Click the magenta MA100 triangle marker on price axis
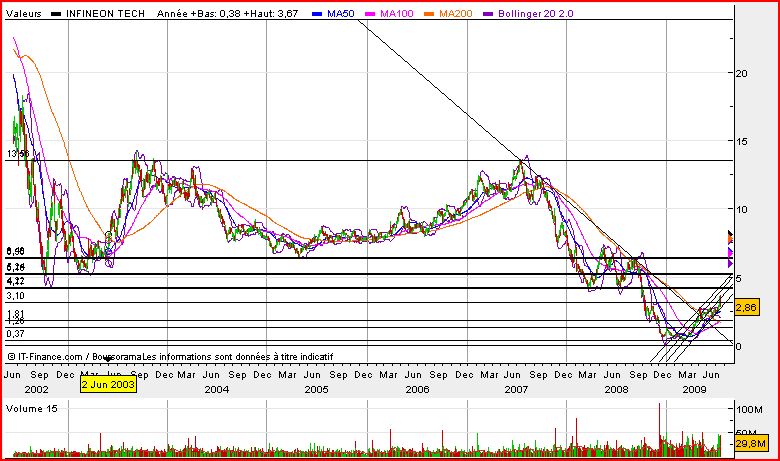 coord(730,252)
